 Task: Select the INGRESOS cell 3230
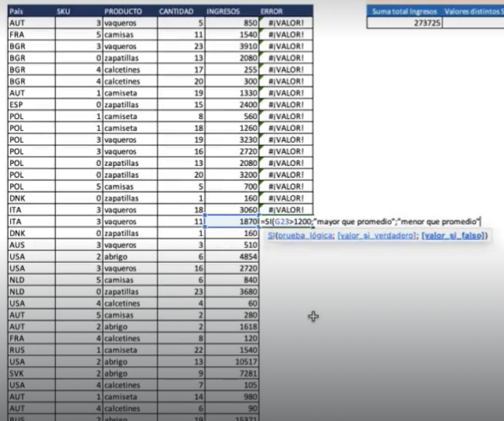(232, 139)
